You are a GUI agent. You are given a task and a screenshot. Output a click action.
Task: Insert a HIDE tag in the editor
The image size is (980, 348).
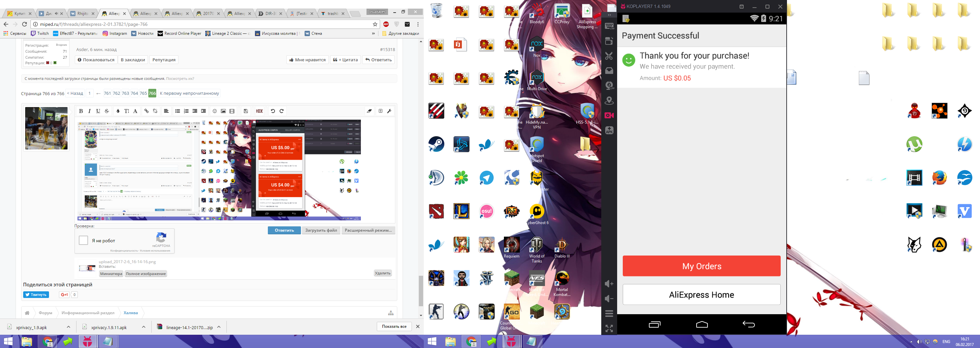point(260,111)
